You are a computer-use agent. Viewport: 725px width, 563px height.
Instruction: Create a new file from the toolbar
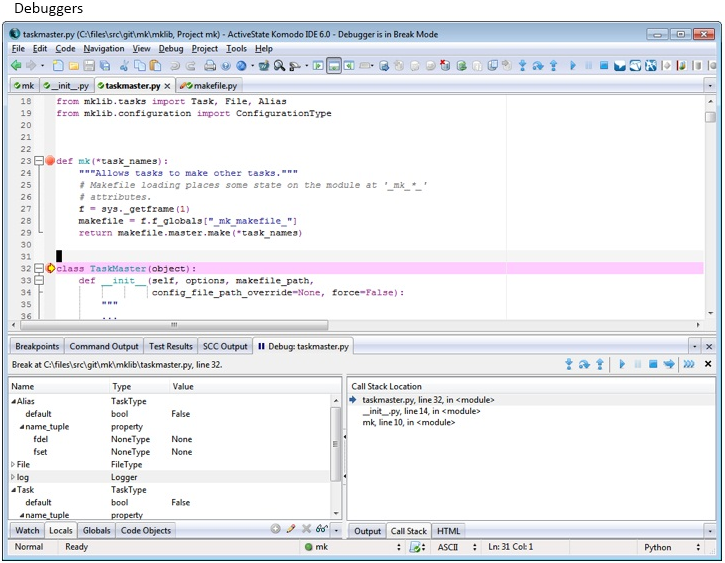pyautogui.click(x=58, y=66)
